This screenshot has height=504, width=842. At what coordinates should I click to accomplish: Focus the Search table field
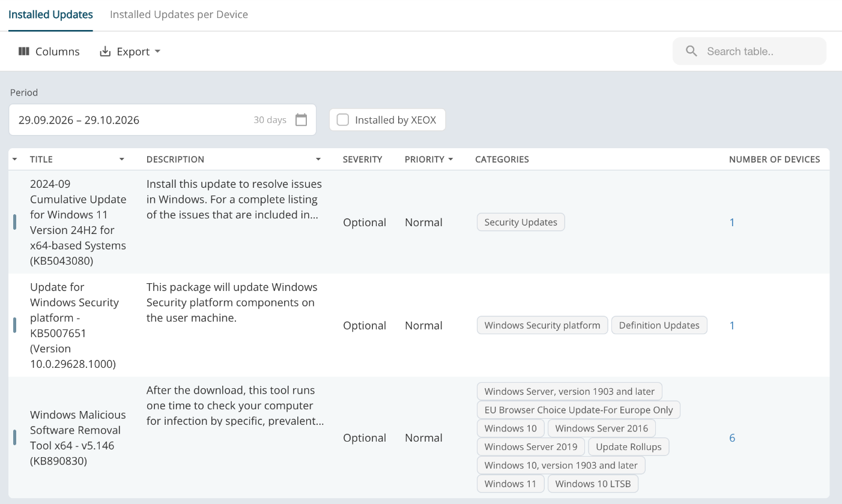750,52
